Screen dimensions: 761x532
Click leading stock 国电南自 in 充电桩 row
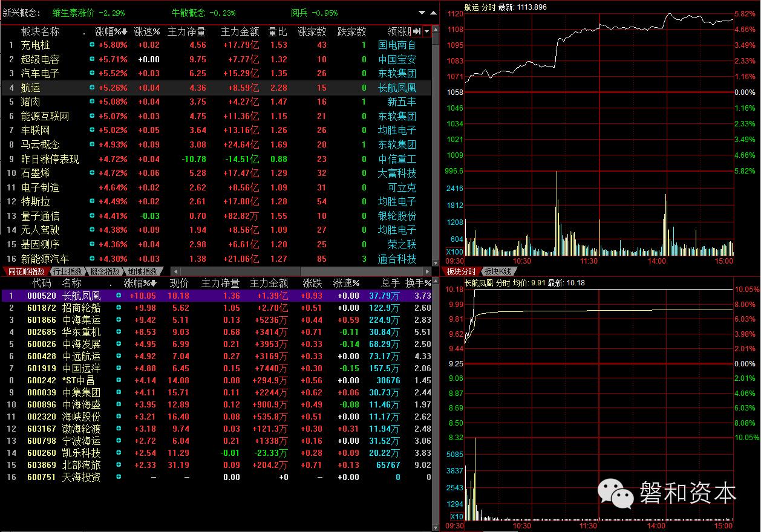pos(397,45)
